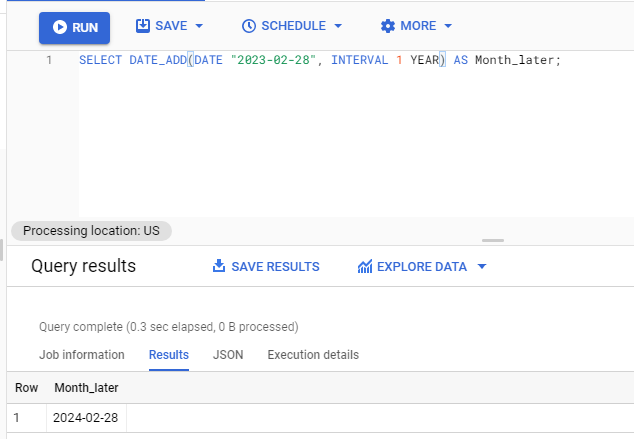Click the 2024-02-28 result cell

pyautogui.click(x=86, y=418)
